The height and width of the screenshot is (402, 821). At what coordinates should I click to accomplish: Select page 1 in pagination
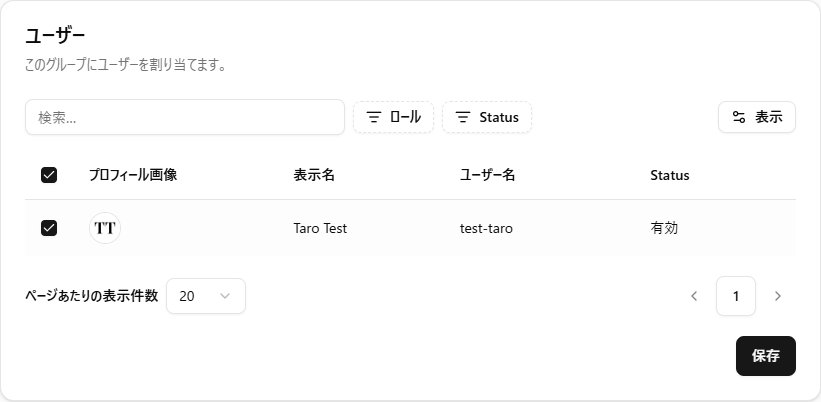tap(736, 296)
